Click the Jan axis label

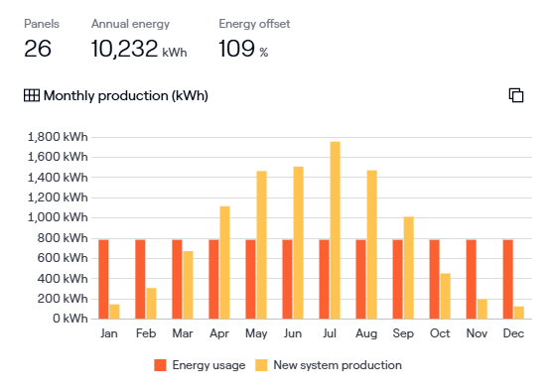[109, 333]
